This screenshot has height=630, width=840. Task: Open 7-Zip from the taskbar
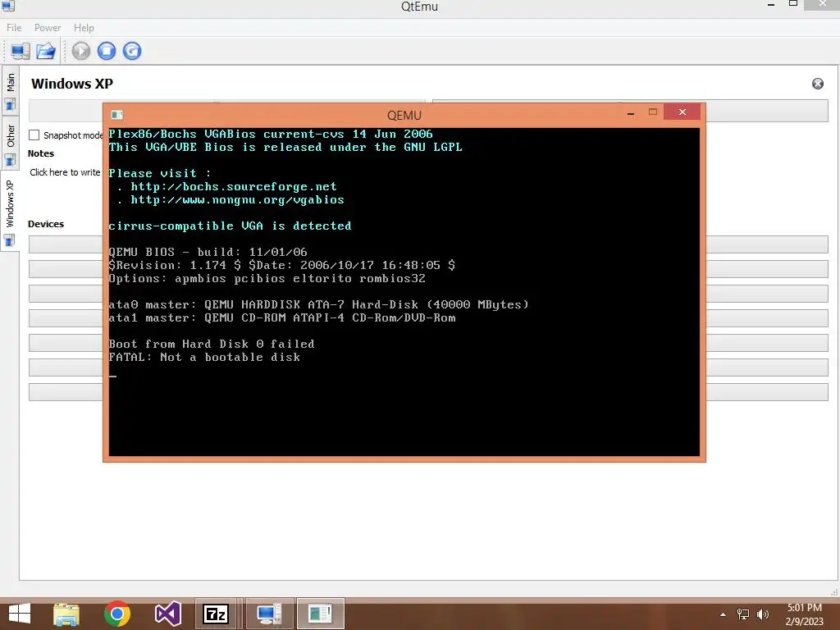(x=216, y=614)
